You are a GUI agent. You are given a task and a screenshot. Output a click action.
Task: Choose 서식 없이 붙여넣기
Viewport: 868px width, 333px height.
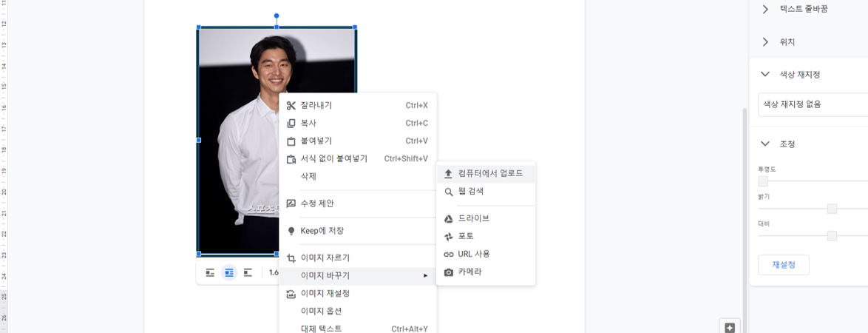coord(358,159)
